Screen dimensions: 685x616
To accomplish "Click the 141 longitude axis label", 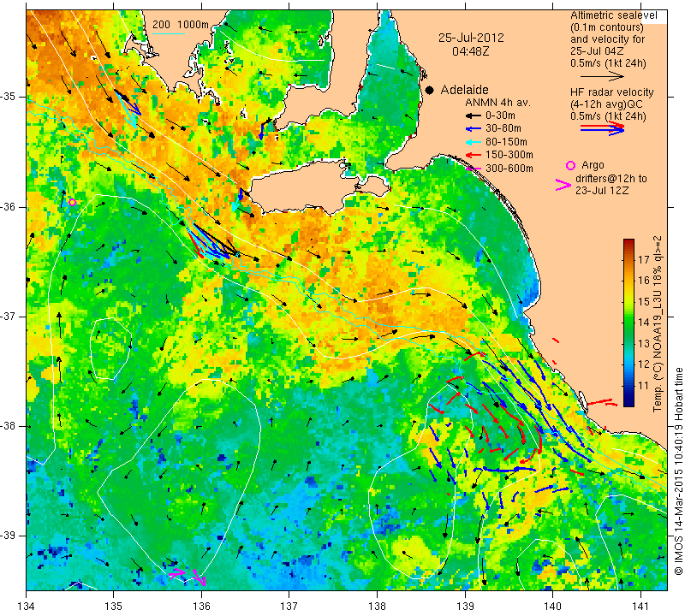I will pos(640,607).
